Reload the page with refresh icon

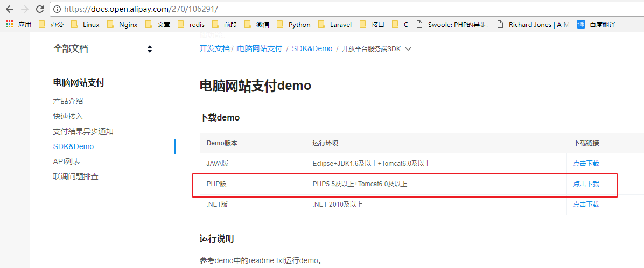point(40,9)
